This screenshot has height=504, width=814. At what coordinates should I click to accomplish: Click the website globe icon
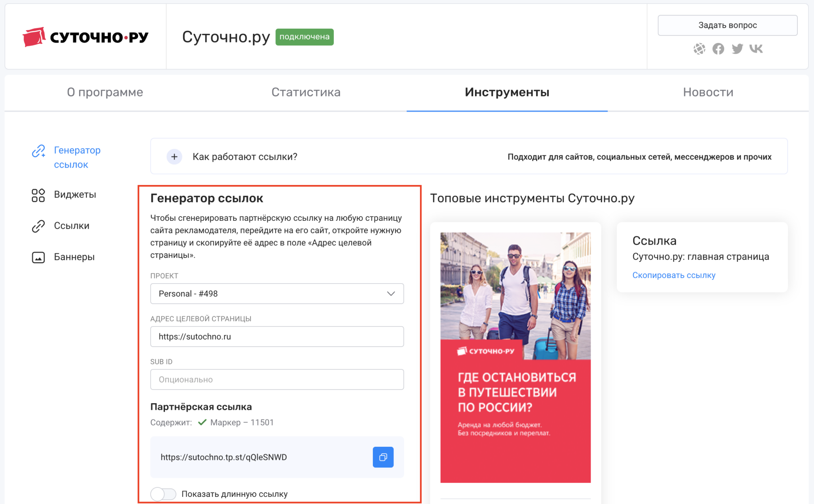pyautogui.click(x=700, y=49)
